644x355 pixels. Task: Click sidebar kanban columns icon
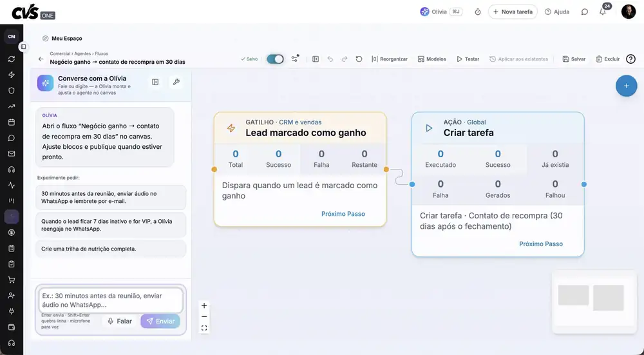(x=12, y=201)
